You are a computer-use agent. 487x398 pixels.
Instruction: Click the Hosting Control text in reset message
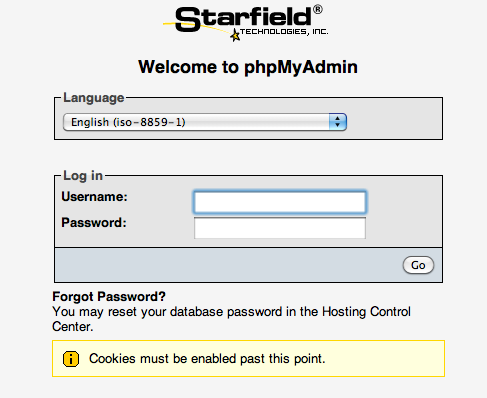point(366,312)
